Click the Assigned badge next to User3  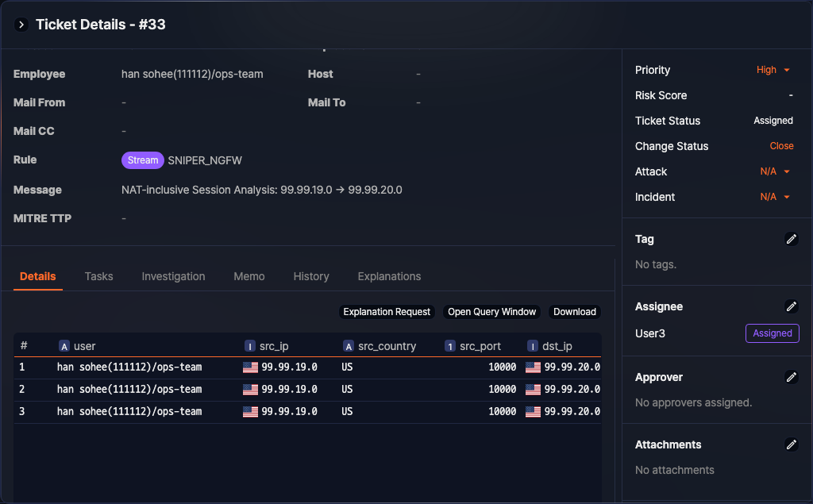click(772, 333)
